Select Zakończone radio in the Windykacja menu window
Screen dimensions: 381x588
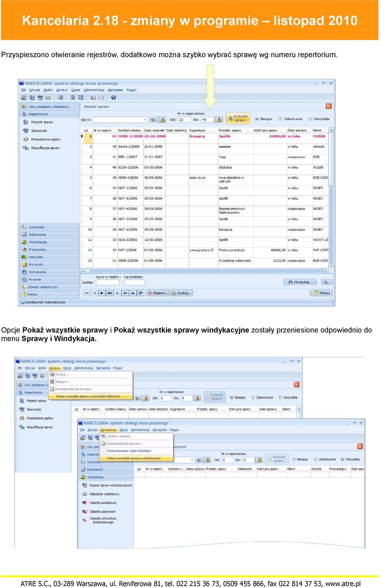coord(324,459)
